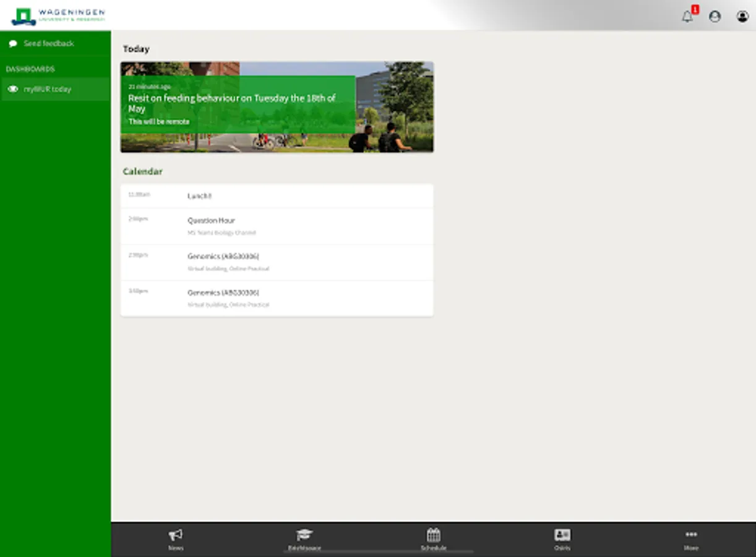This screenshot has height=557, width=756.
Task: Click the Today section heading
Action: point(136,49)
